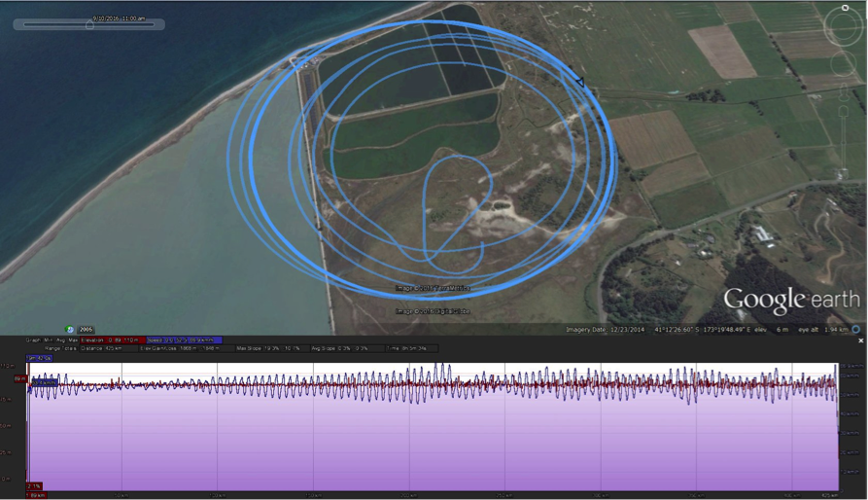Click the time slider thumb handle
The height and width of the screenshot is (500, 868).
89,25
